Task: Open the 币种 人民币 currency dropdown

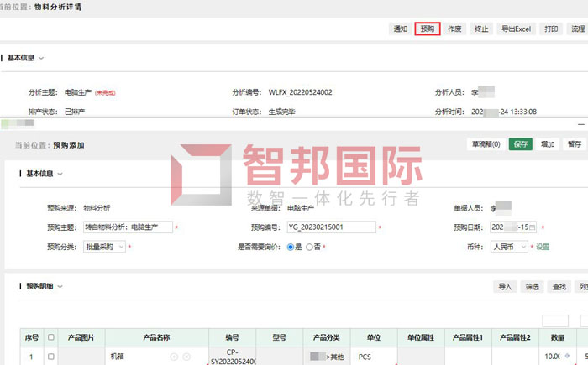Action: [x=509, y=247]
